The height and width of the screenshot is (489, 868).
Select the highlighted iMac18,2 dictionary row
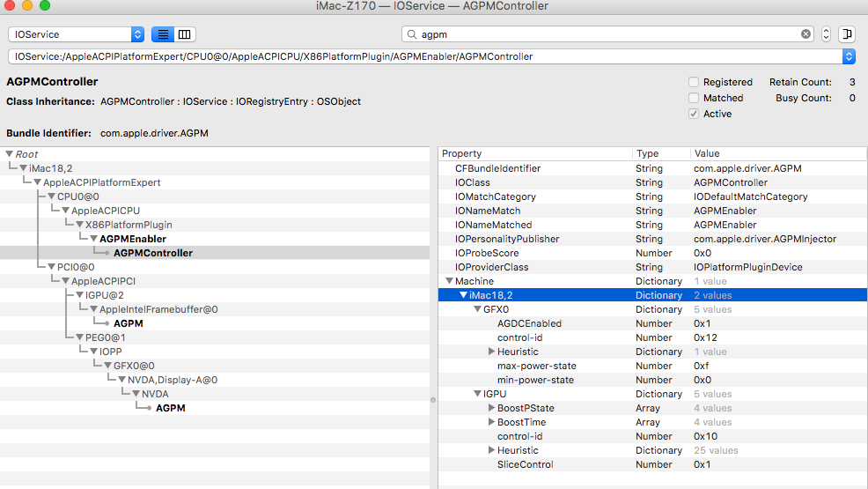point(652,295)
